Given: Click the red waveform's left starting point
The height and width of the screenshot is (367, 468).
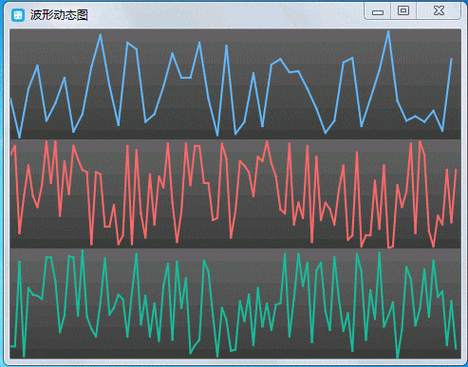Looking at the screenshot, I should [11, 154].
